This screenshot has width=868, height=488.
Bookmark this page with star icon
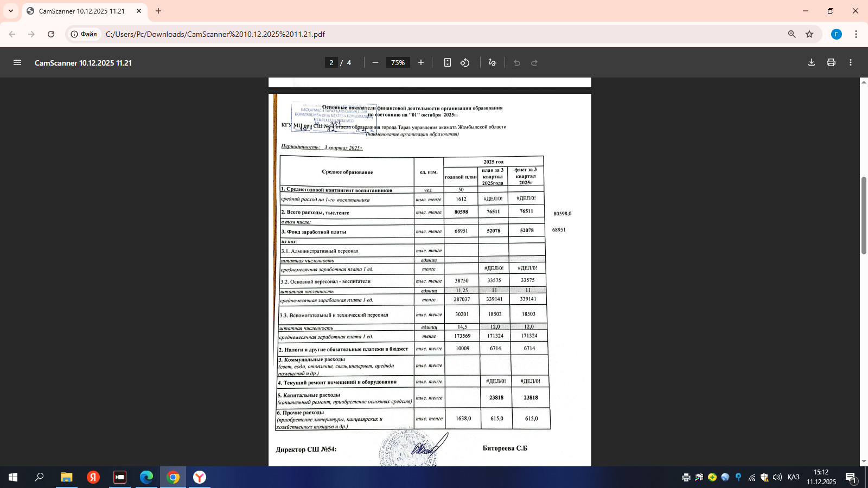pos(809,34)
